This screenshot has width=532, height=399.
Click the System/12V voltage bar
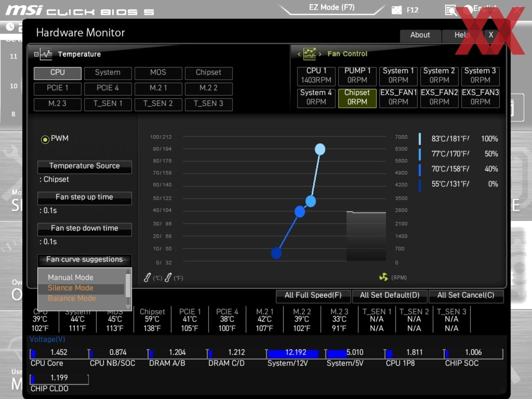pos(295,354)
